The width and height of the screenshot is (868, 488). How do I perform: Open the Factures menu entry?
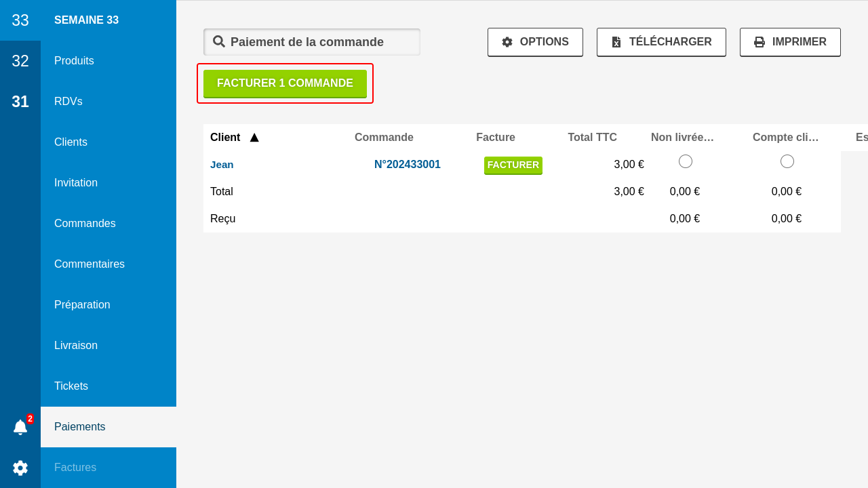point(75,468)
